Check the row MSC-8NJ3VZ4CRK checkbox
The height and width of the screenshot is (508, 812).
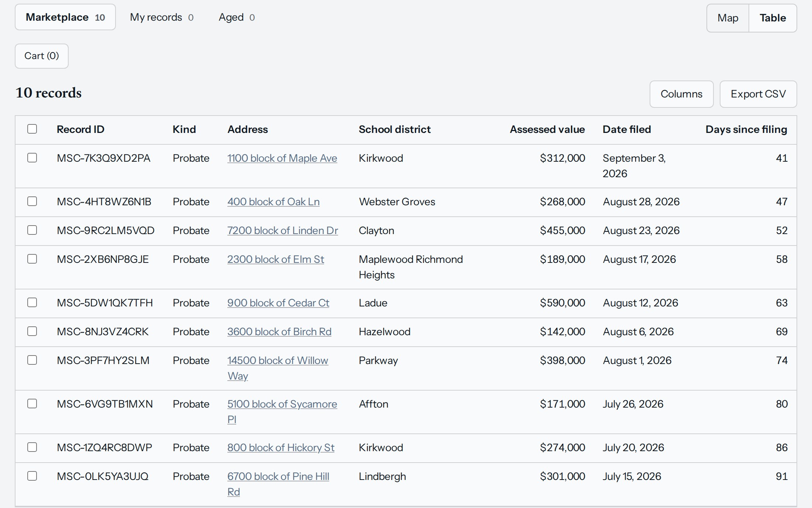pos(32,331)
